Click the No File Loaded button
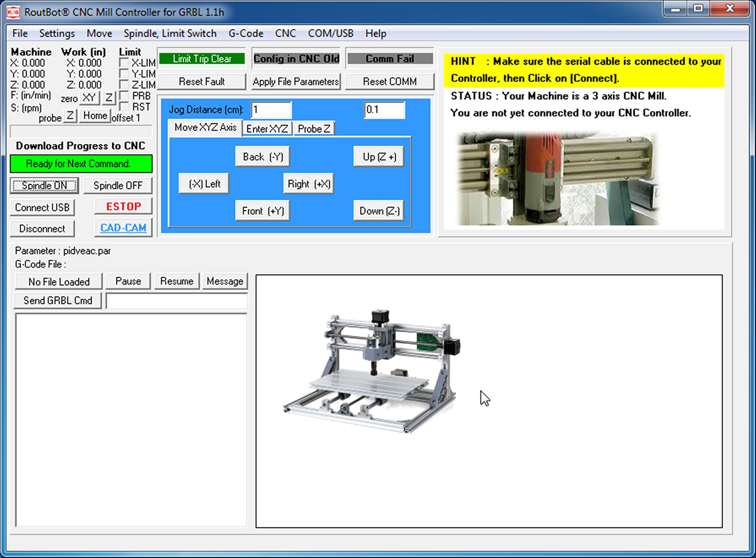This screenshot has width=756, height=558. [59, 281]
